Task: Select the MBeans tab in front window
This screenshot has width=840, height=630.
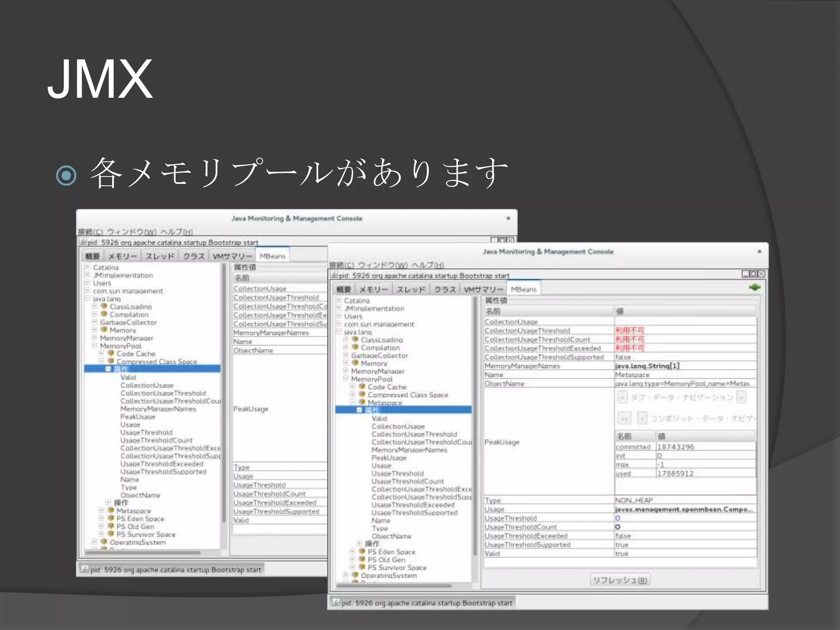Action: 524,289
